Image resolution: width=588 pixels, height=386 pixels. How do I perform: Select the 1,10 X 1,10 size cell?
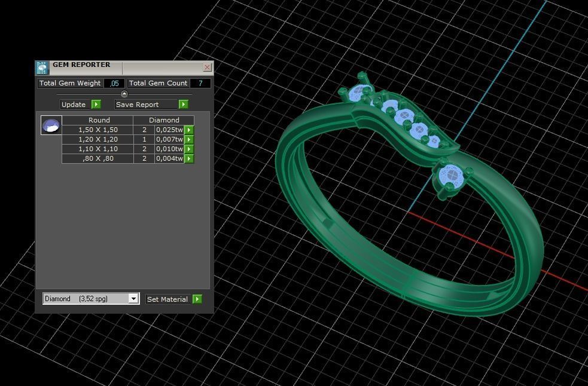click(98, 149)
